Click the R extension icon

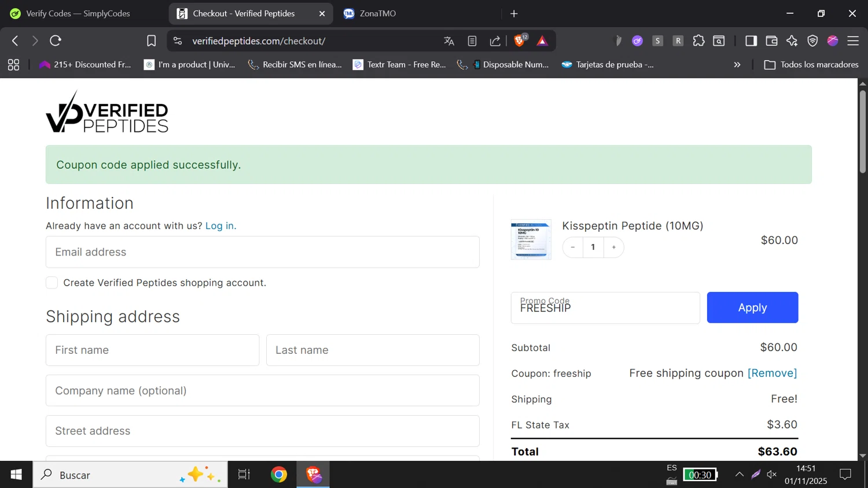pyautogui.click(x=678, y=40)
